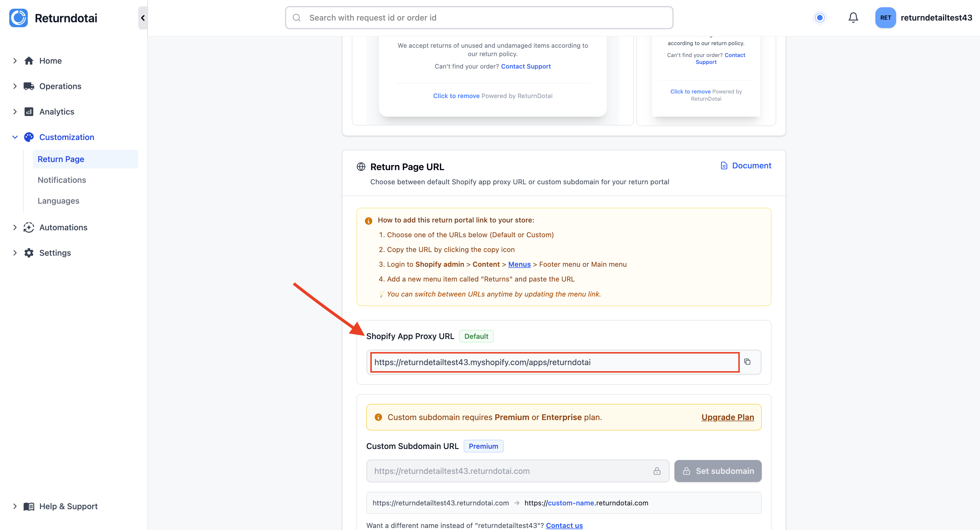
Task: Open Home from the sidebar icon
Action: (29, 60)
